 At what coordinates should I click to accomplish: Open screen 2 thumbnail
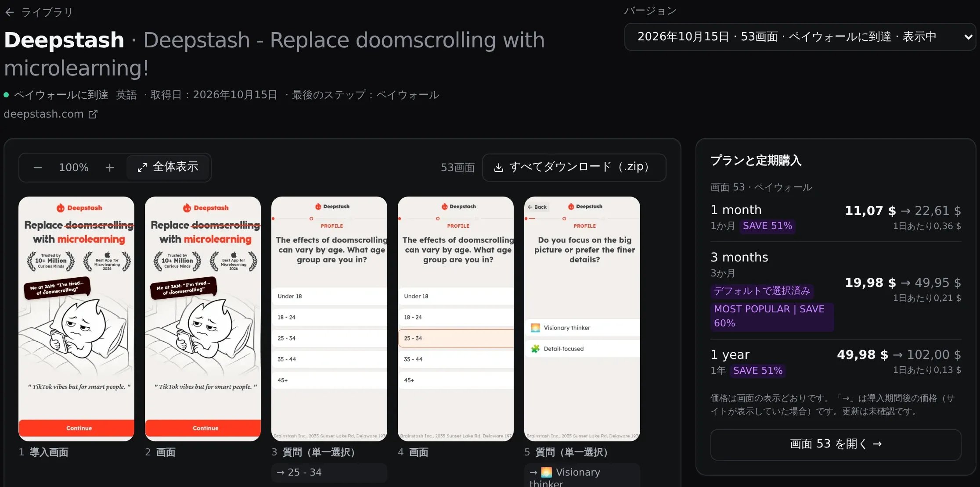pyautogui.click(x=203, y=319)
